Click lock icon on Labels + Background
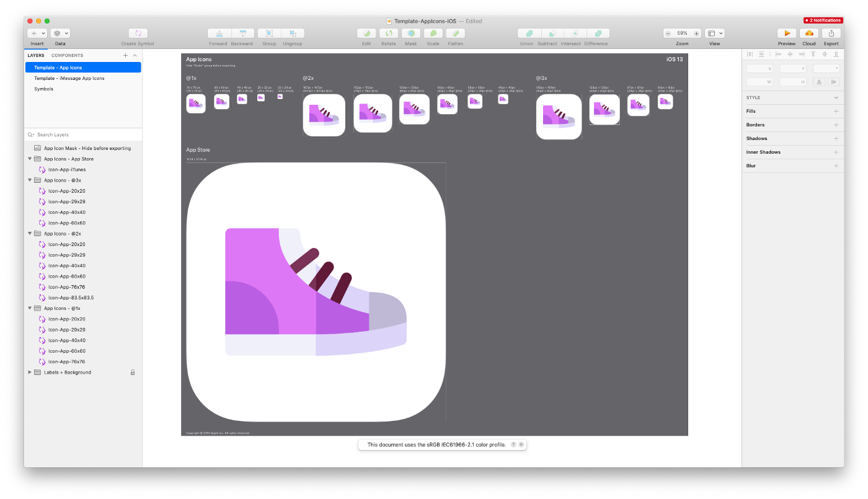Viewport: 868px width, 499px height. pyautogui.click(x=132, y=373)
